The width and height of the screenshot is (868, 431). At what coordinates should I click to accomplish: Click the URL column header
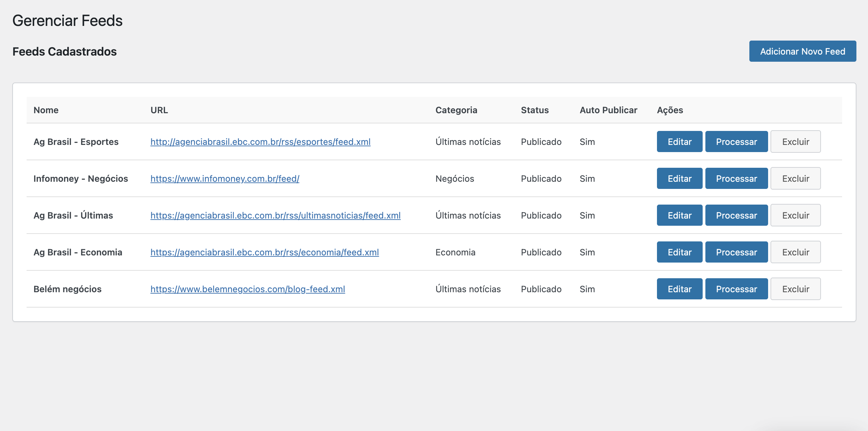(x=159, y=110)
